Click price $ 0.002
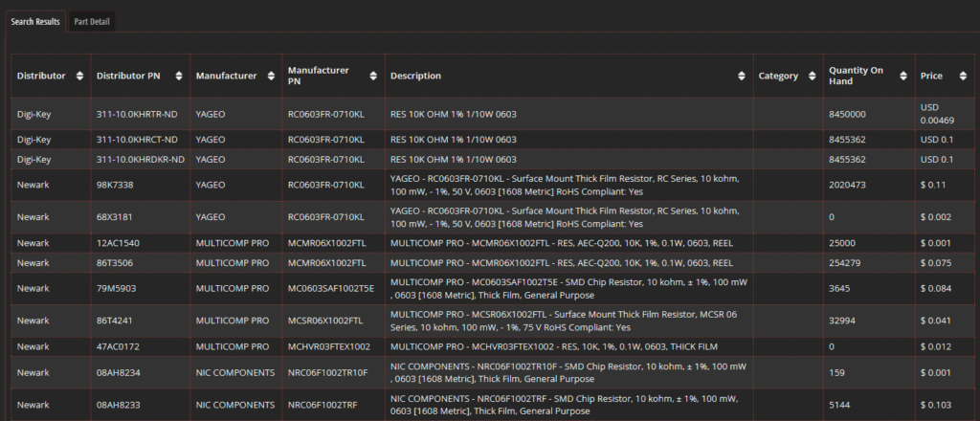This screenshot has height=421, width=980. click(936, 217)
